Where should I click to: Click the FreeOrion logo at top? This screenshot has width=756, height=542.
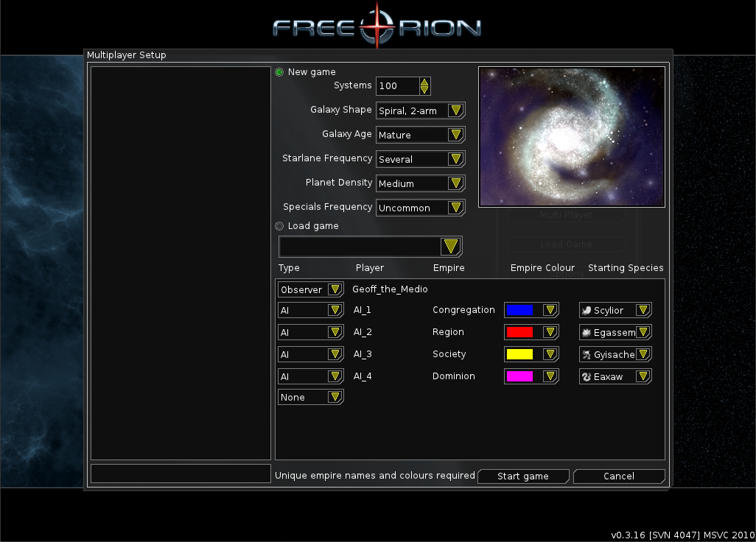(377, 27)
